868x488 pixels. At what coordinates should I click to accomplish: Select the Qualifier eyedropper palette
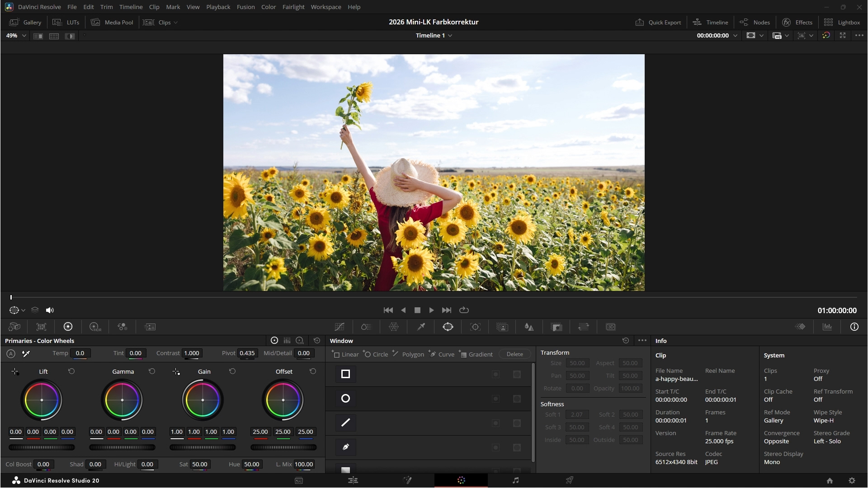pos(421,327)
